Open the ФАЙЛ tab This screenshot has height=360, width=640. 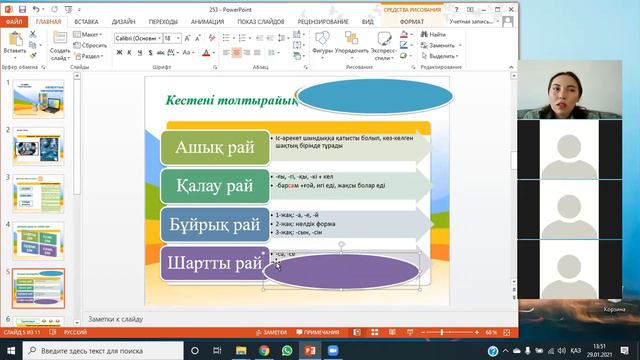coord(14,22)
